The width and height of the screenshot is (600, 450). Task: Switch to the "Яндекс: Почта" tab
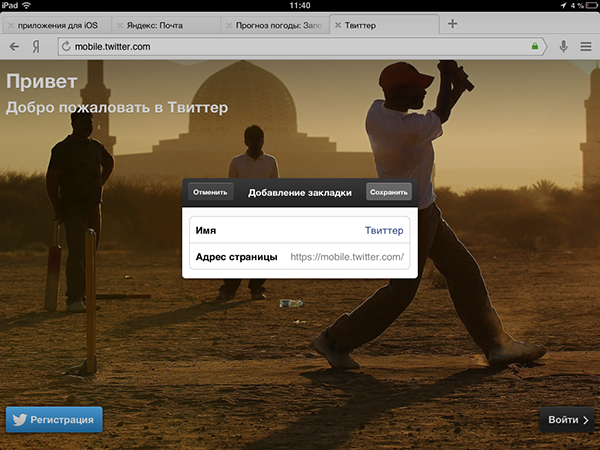tap(166, 25)
